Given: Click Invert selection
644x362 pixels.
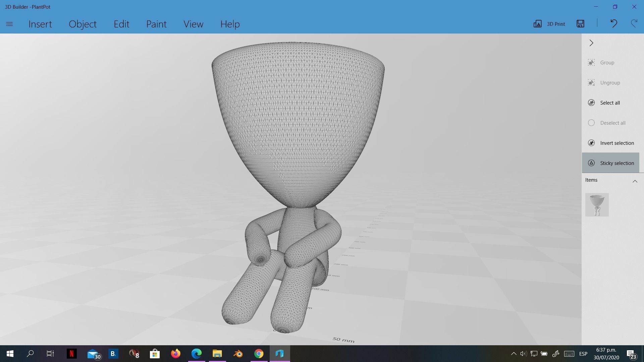Looking at the screenshot, I should pos(610,143).
